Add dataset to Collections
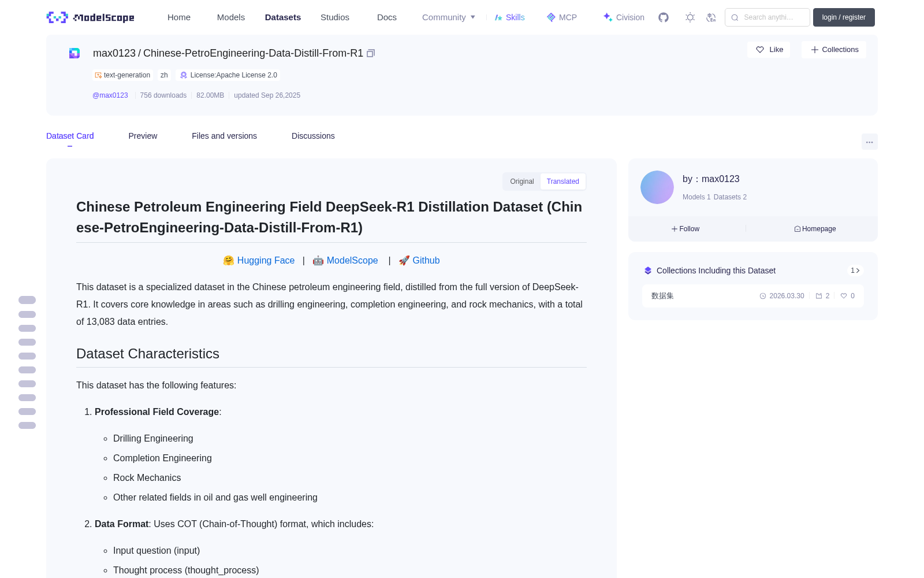The image size is (924, 578). tap(834, 50)
